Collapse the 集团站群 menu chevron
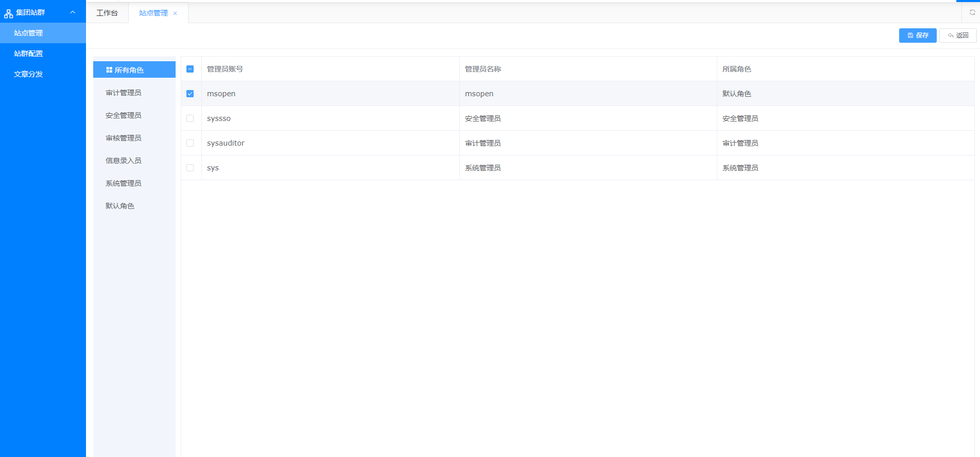Viewport: 980px width, 457px height. [x=73, y=12]
